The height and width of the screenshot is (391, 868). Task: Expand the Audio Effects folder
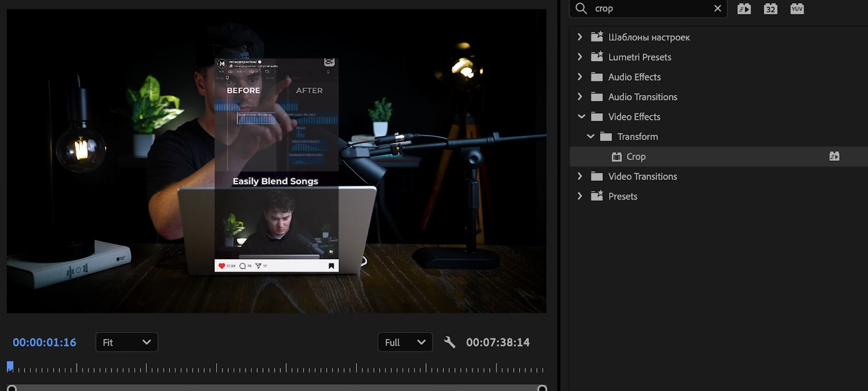tap(580, 77)
